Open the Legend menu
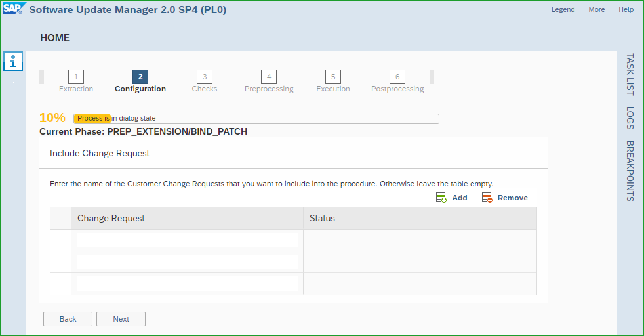 pyautogui.click(x=563, y=9)
